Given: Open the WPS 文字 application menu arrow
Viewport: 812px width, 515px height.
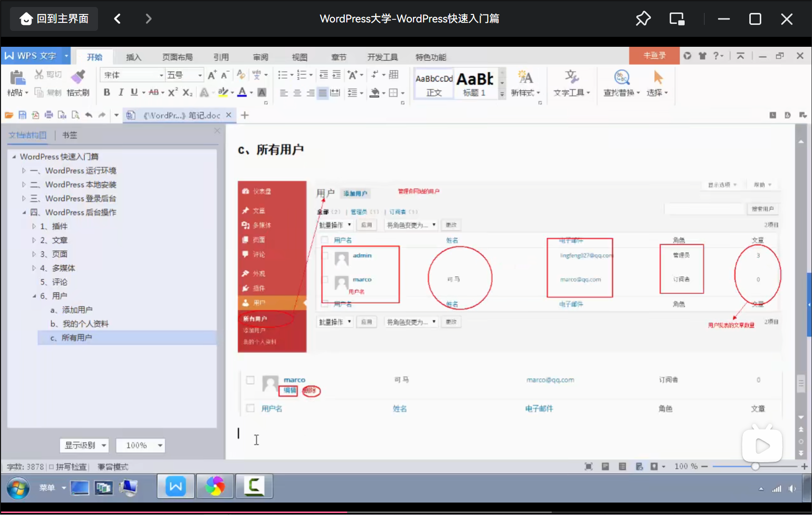Looking at the screenshot, I should click(x=66, y=56).
